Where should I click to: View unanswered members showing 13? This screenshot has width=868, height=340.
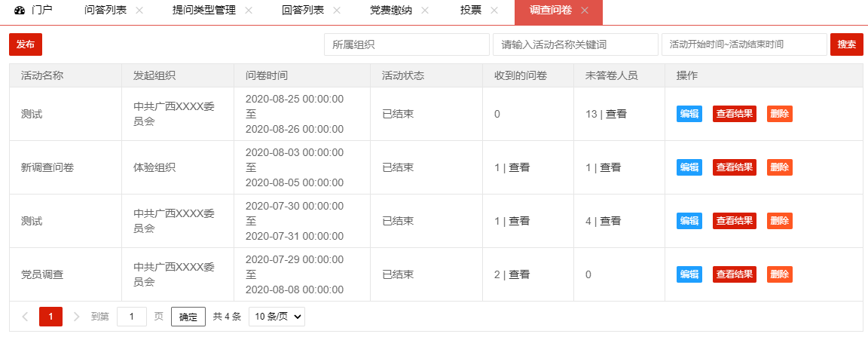(616, 114)
